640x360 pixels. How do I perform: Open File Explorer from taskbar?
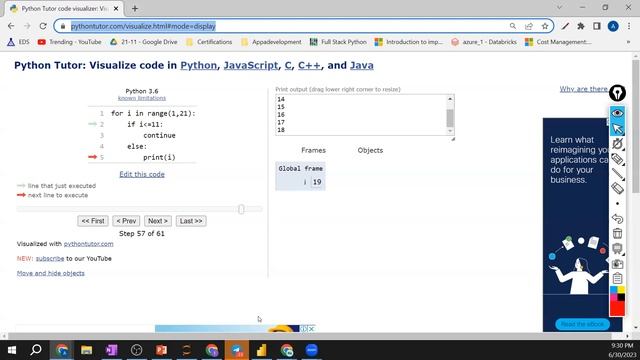tap(86, 350)
